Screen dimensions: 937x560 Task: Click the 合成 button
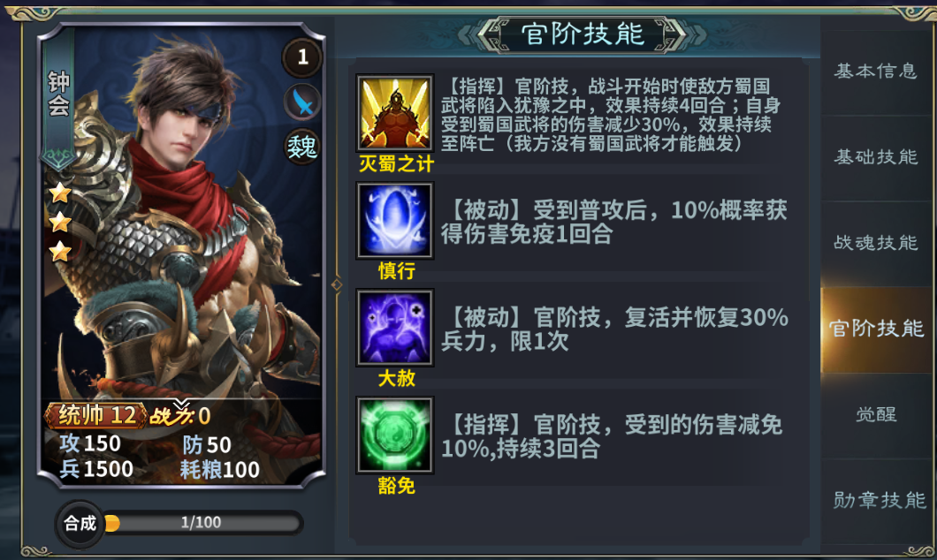80,524
